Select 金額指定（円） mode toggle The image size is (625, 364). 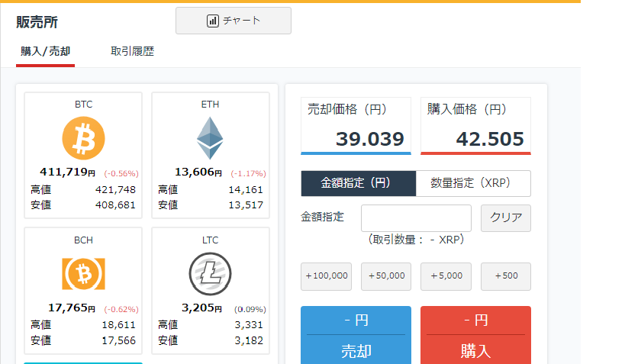click(359, 183)
